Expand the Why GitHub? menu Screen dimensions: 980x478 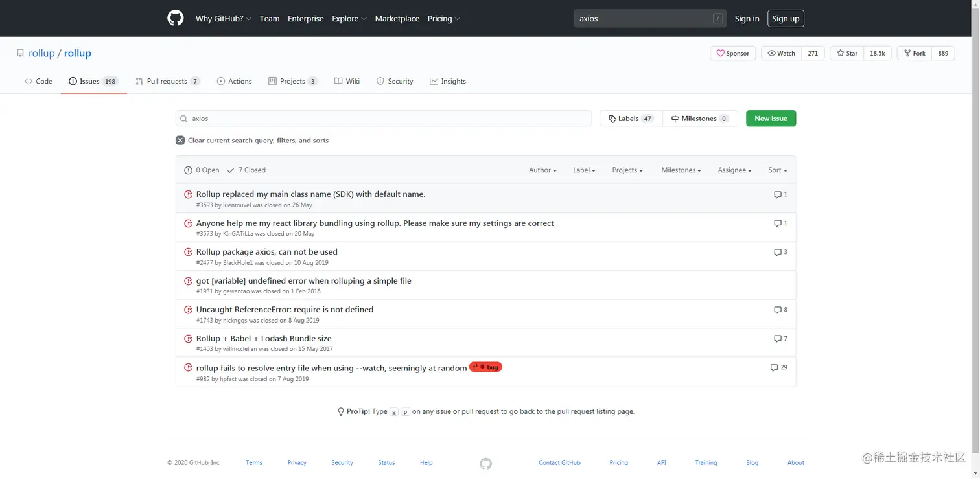223,19
